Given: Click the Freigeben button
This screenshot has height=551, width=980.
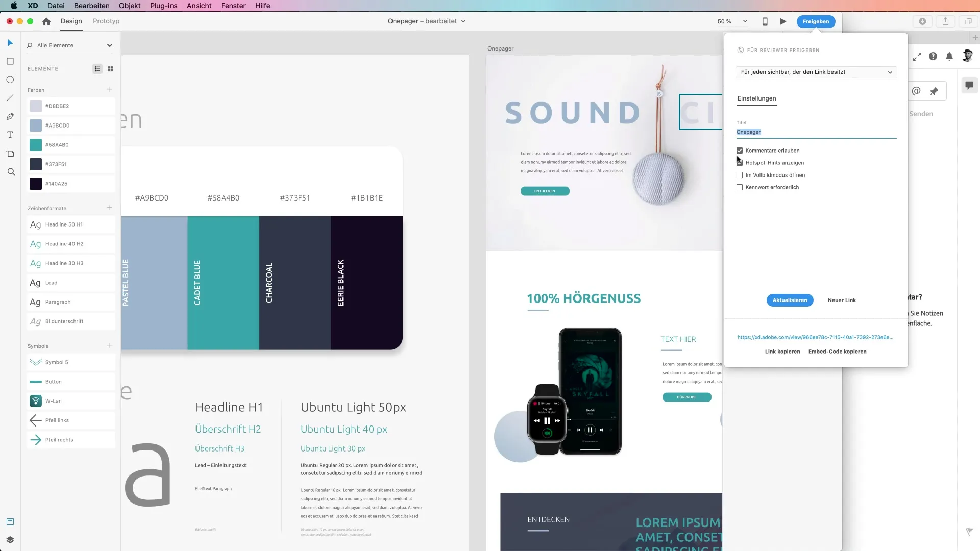Looking at the screenshot, I should [x=816, y=21].
